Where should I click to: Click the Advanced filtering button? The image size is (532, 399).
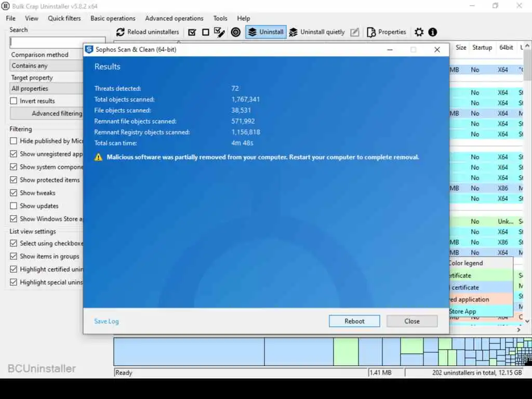[47, 113]
